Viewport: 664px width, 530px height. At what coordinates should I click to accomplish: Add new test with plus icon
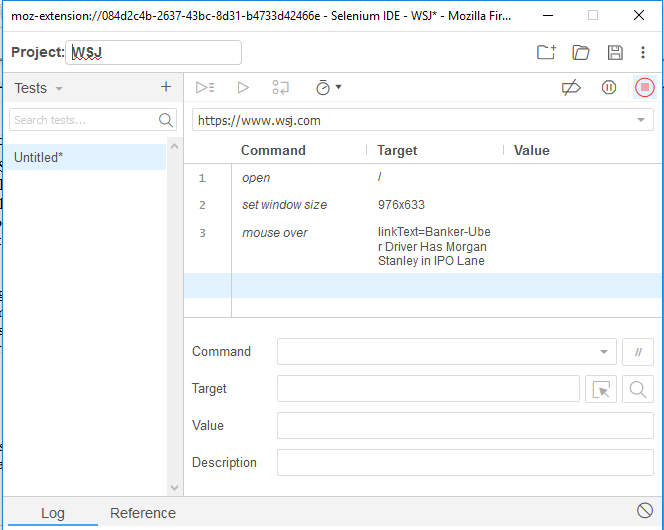pos(166,87)
